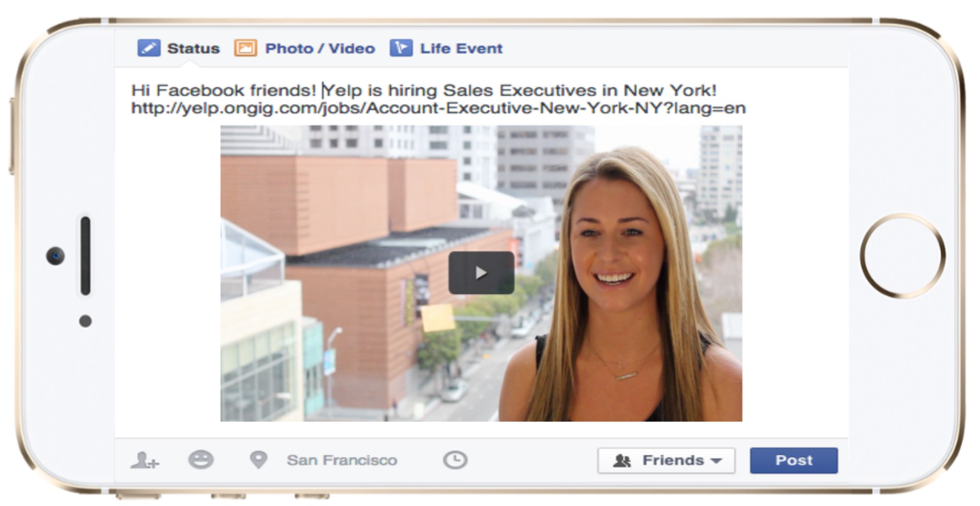
Task: Click the San Francisco location label
Action: coord(342,460)
